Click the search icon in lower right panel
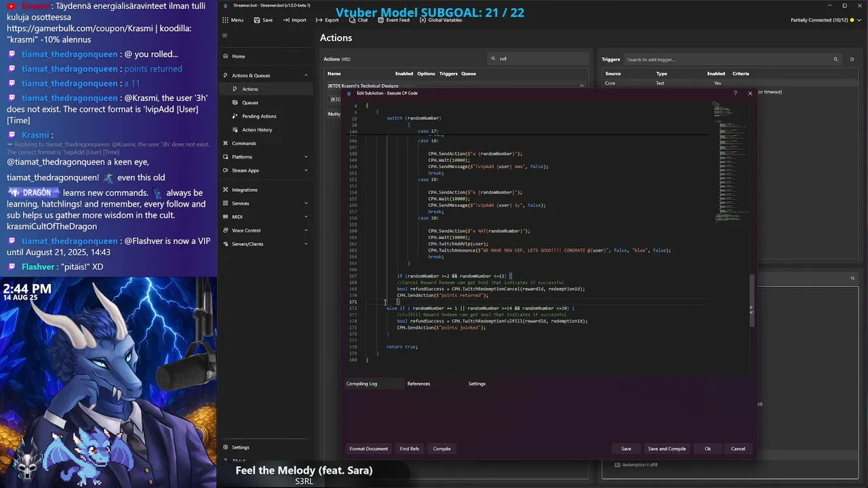The width and height of the screenshot is (868, 488). (852, 278)
